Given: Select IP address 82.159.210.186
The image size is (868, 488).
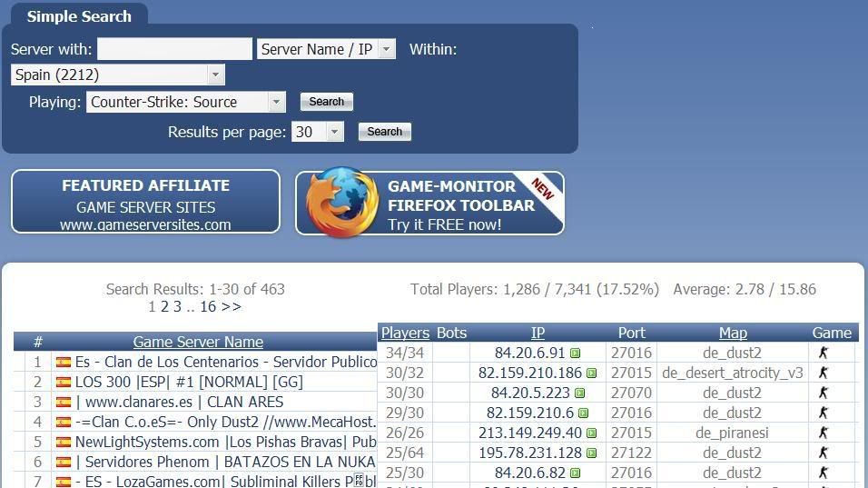Looking at the screenshot, I should (x=530, y=373).
